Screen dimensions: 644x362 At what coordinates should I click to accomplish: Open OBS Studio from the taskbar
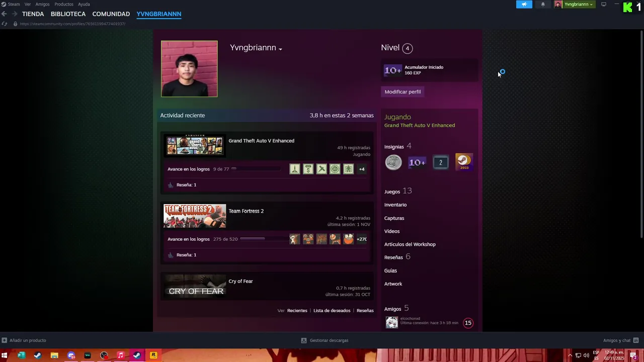click(x=104, y=355)
